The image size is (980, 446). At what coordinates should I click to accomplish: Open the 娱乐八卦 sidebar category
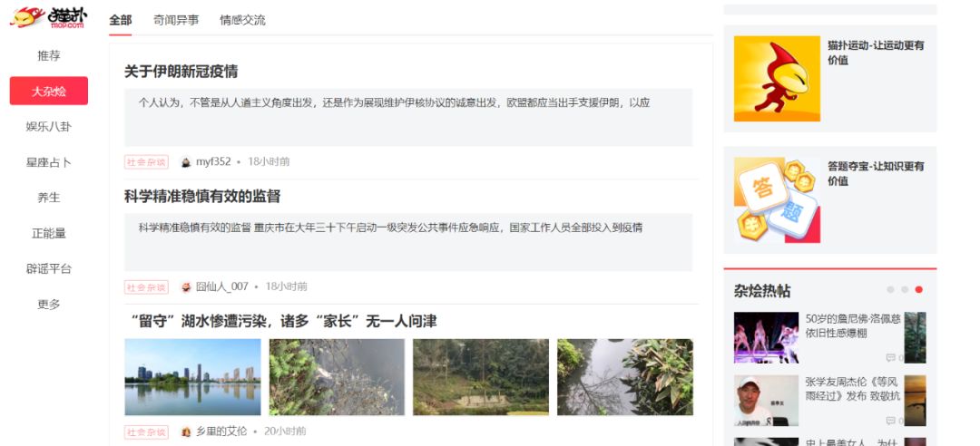tap(49, 127)
